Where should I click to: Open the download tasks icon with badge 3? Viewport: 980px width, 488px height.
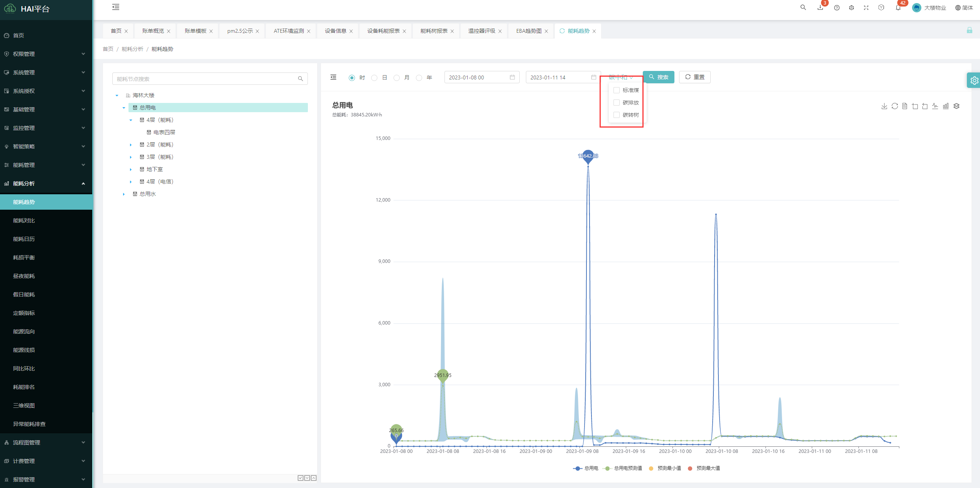[820, 7]
